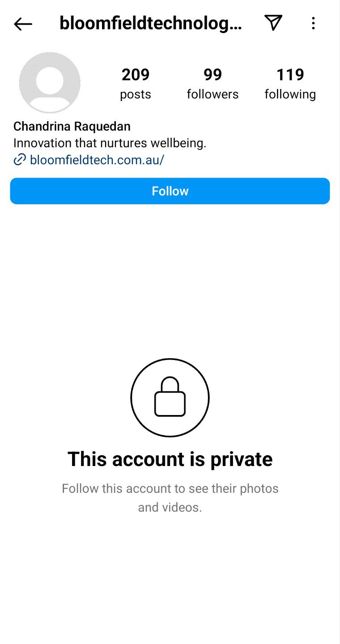Tap the word 'posts' label

(x=136, y=94)
